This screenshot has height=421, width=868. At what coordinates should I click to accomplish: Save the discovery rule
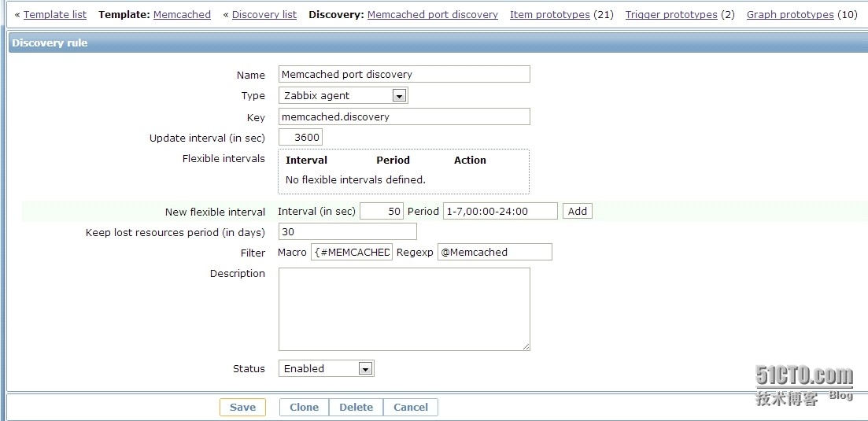(x=242, y=407)
